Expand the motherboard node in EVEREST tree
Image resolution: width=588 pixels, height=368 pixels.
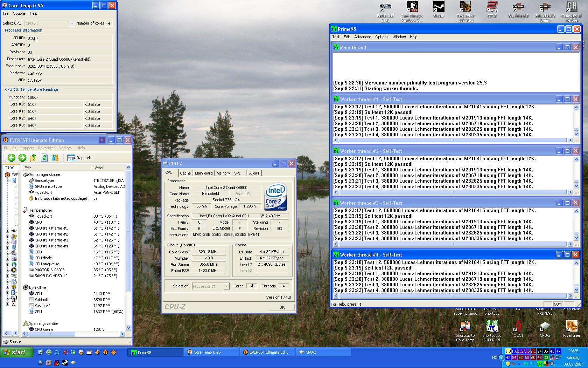pos(7,231)
